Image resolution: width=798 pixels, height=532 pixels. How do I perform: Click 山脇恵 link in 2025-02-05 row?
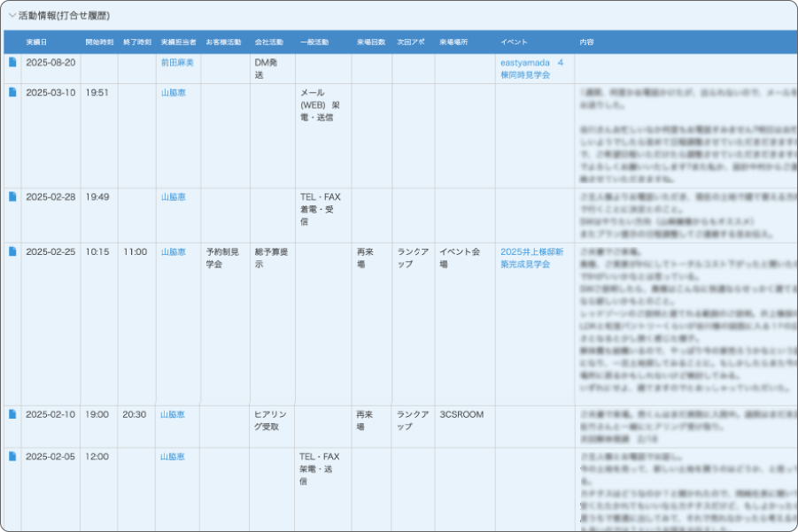[173, 457]
